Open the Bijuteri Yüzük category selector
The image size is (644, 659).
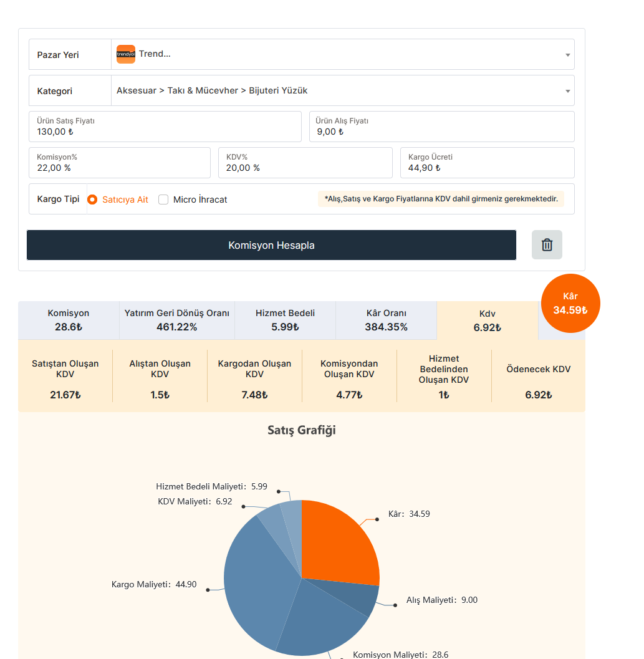coord(343,91)
